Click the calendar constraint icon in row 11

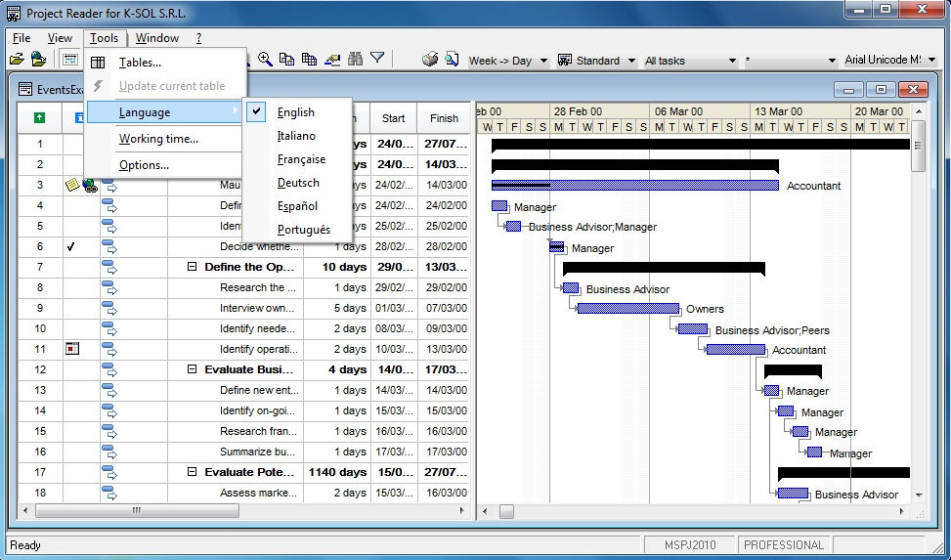pyautogui.click(x=72, y=349)
